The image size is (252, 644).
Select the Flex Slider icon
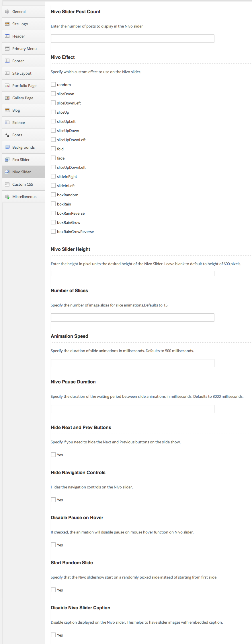(7, 160)
